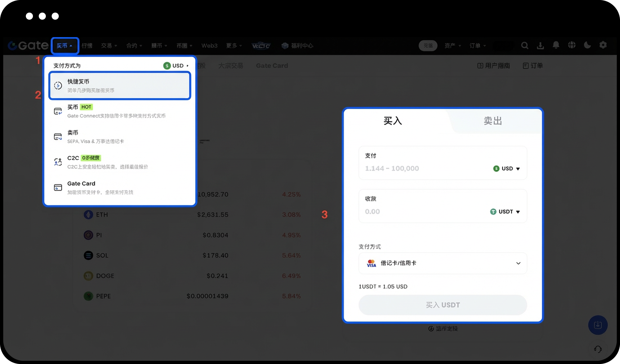
Task: Expand the USD pay currency dropdown
Action: pyautogui.click(x=507, y=168)
